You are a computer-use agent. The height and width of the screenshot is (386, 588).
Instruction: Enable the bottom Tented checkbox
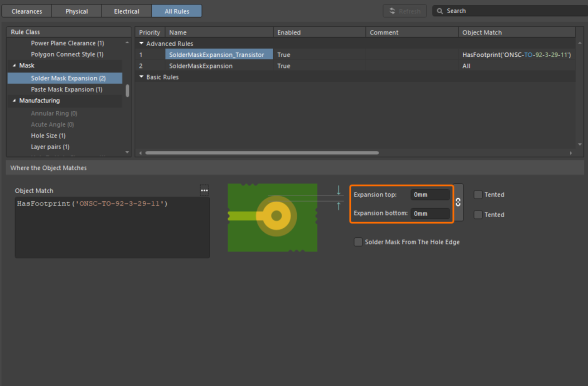click(478, 214)
